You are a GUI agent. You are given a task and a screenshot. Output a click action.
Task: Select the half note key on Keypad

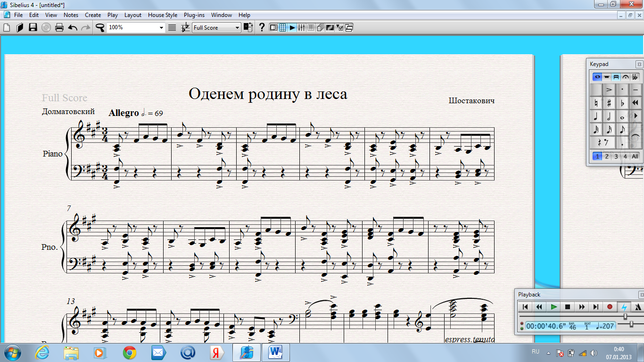pyautogui.click(x=609, y=116)
